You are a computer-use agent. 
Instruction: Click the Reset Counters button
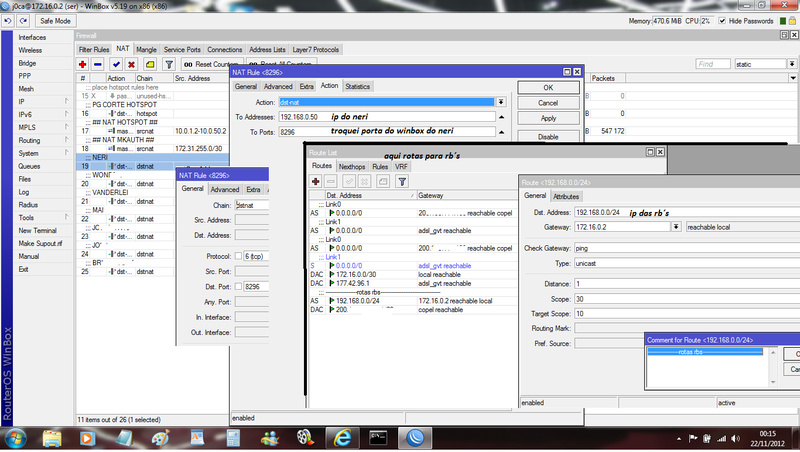[210, 64]
